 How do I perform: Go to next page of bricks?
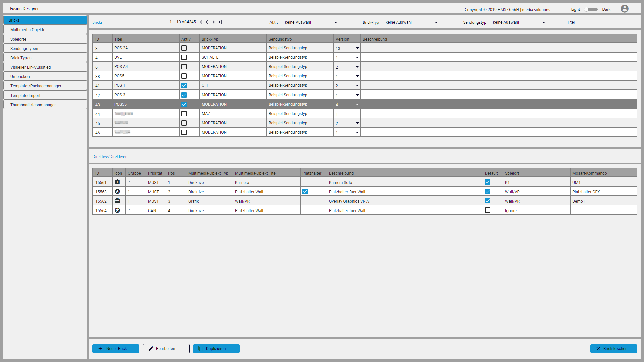coord(214,22)
